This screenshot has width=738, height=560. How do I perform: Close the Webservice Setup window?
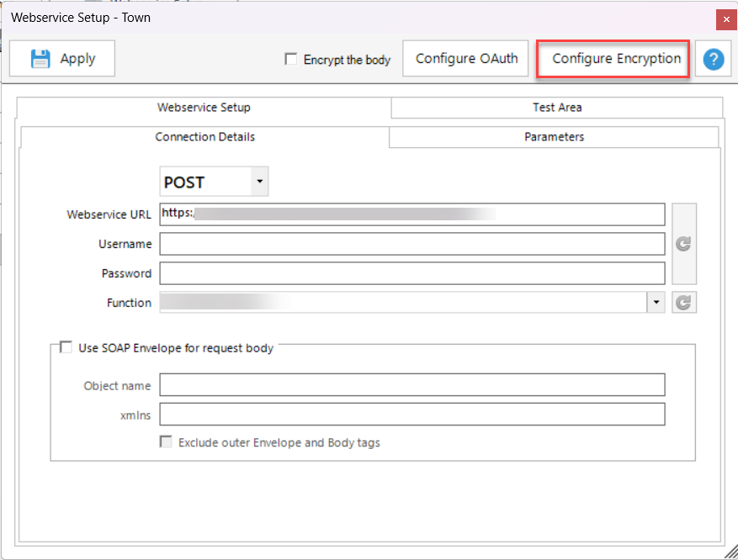point(725,18)
